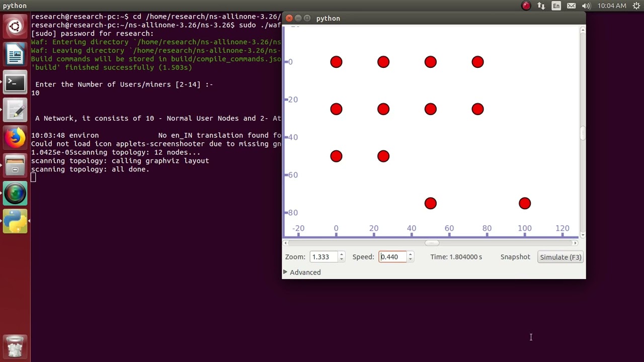
Task: Launch Firefox from the dock
Action: (x=15, y=137)
